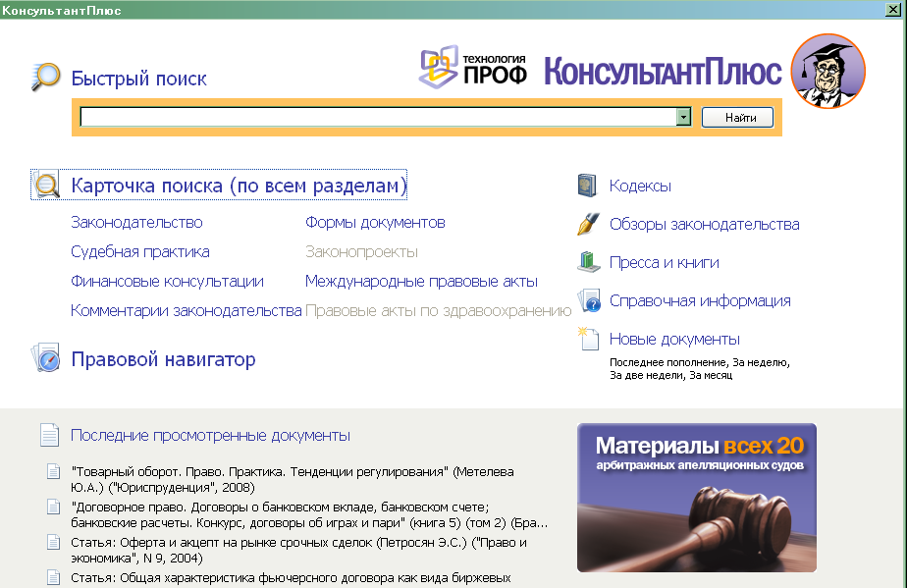Open the Судебная практика section
The width and height of the screenshot is (907, 588).
coord(140,251)
